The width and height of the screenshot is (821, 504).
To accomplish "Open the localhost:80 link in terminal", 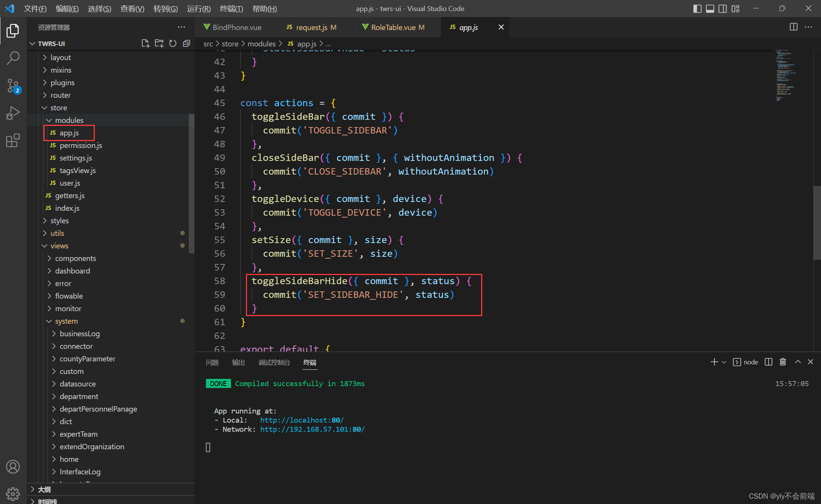I will 302,420.
